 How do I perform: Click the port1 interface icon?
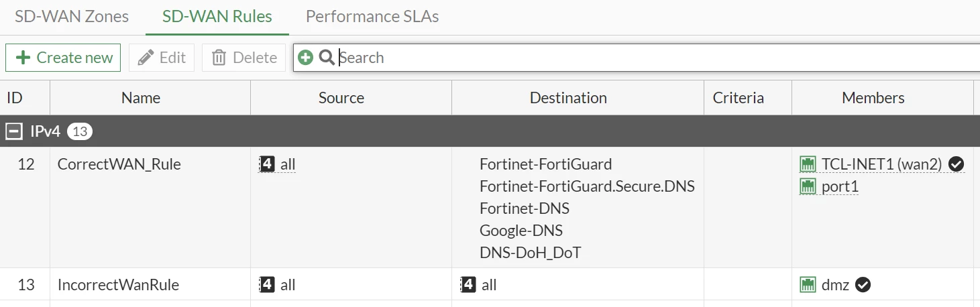click(x=808, y=186)
